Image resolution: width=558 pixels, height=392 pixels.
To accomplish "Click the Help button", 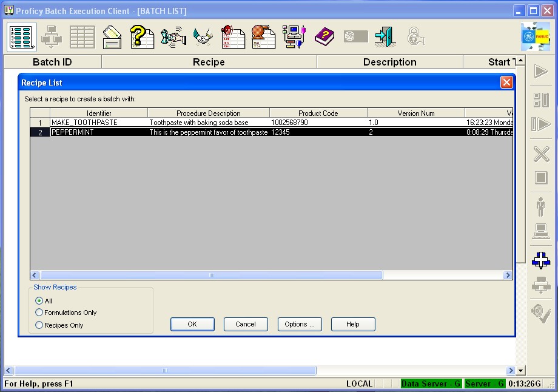I will click(x=353, y=325).
